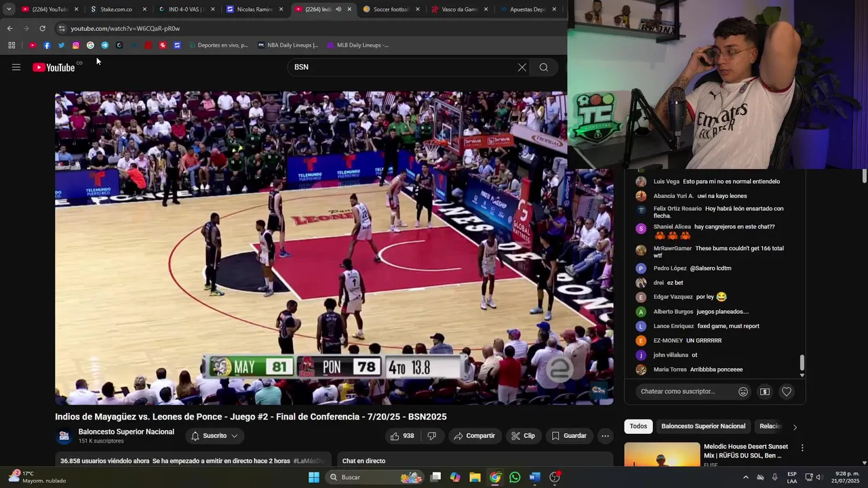This screenshot has width=868, height=488.
Task: Select the Todos filter chip
Action: click(x=638, y=426)
